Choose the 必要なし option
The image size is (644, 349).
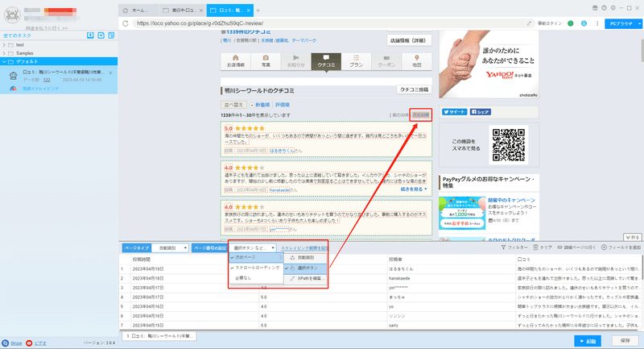tap(256, 278)
